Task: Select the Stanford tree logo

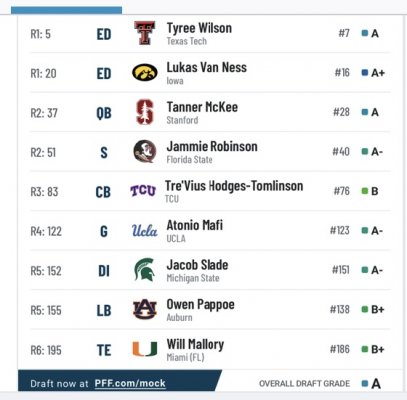Action: pyautogui.click(x=145, y=112)
